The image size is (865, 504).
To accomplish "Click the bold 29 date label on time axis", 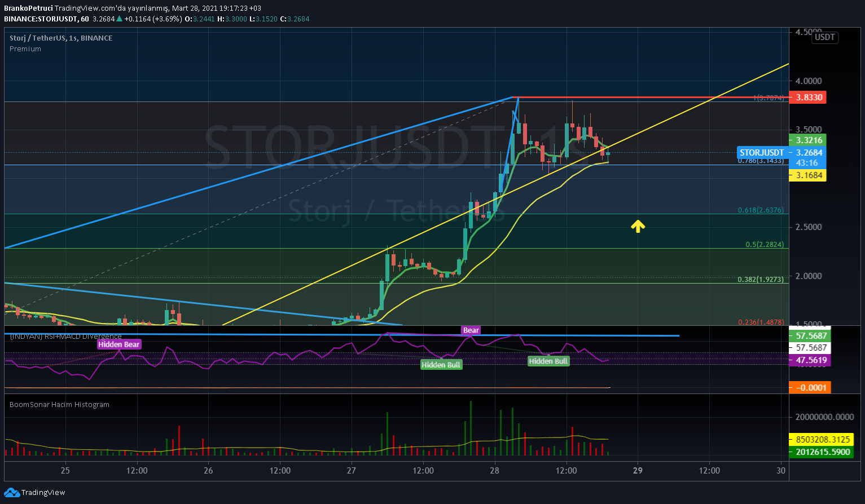I will pyautogui.click(x=638, y=471).
